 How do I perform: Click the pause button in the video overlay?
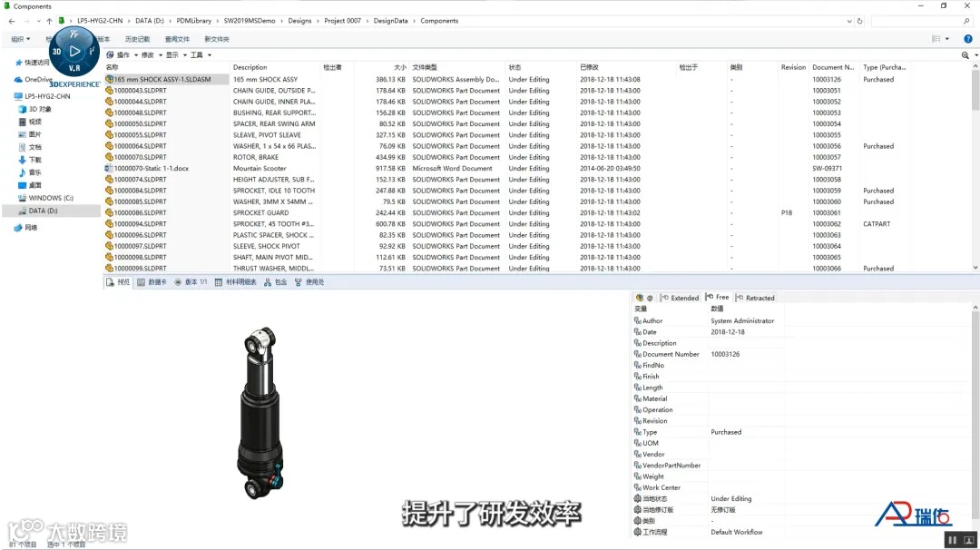tap(952, 540)
